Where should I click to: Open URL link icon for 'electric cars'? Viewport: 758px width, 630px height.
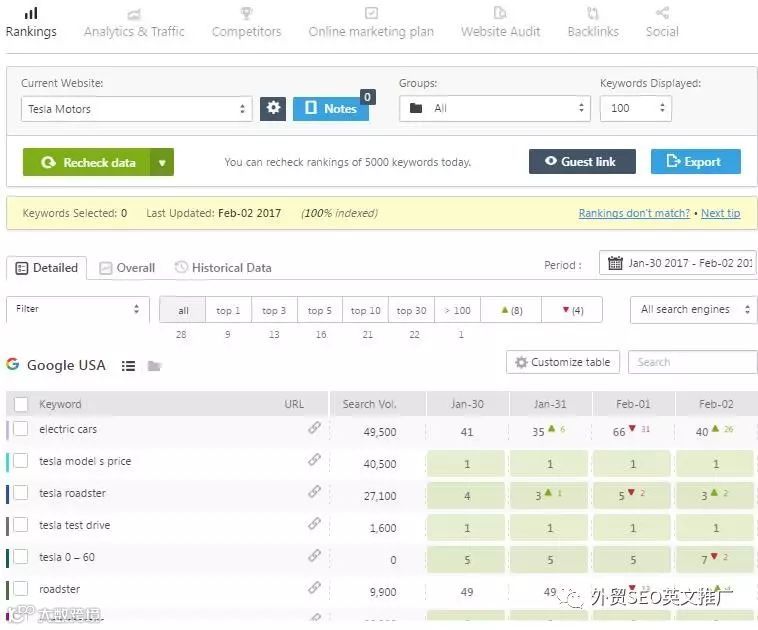314,427
